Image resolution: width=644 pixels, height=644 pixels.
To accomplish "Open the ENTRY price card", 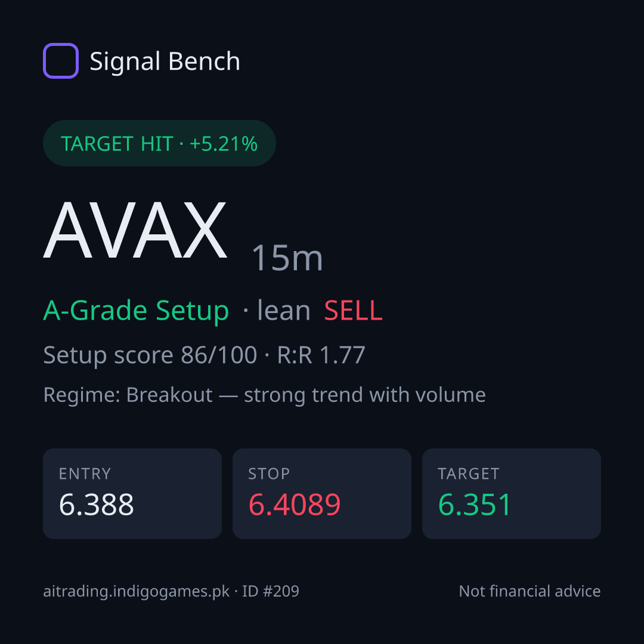I will pyautogui.click(x=132, y=494).
